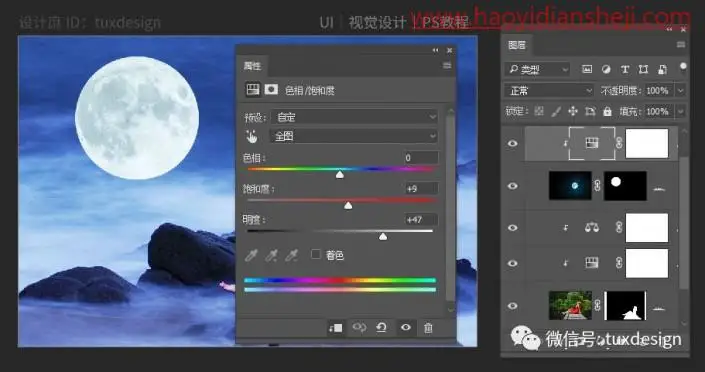Open the Properties panel menu icon
Screen dimensions: 705x372
pos(447,66)
